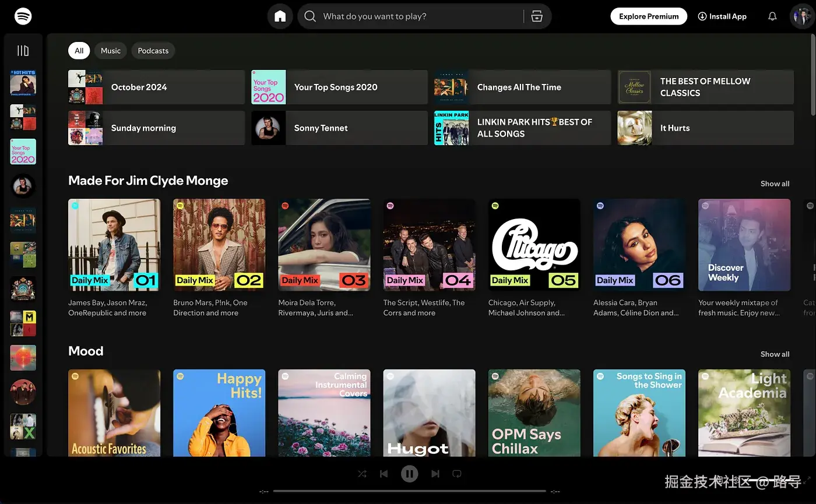Open Daily Mix 05 Chicago cover
816x504 pixels.
pos(534,245)
